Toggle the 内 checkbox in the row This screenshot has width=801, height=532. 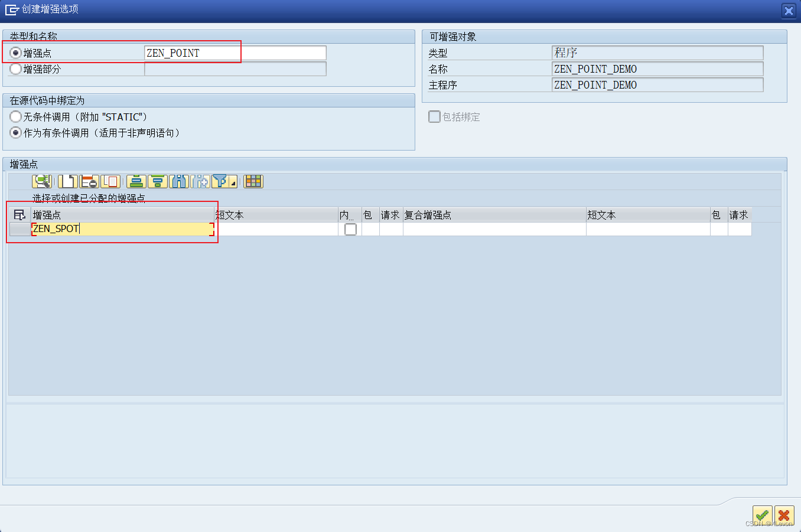(350, 229)
